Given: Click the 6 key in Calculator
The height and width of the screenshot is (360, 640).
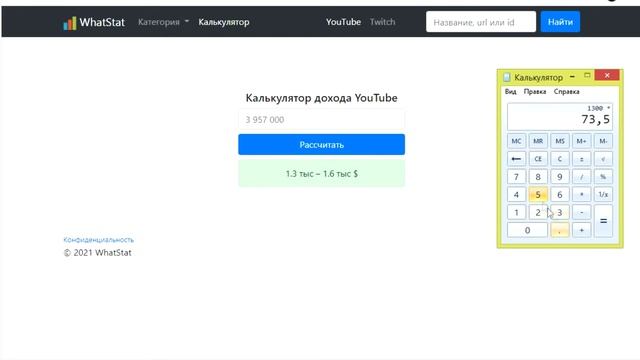Looking at the screenshot, I should (x=560, y=195).
